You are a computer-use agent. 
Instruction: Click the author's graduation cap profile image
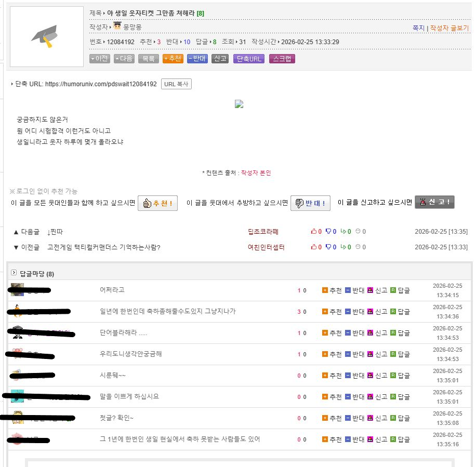[47, 37]
